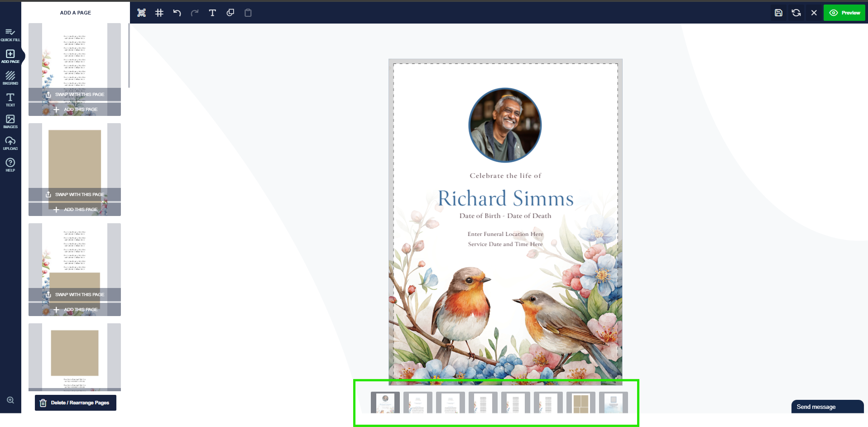This screenshot has width=868, height=427.
Task: Open the Images sidebar panel
Action: pyautogui.click(x=10, y=121)
